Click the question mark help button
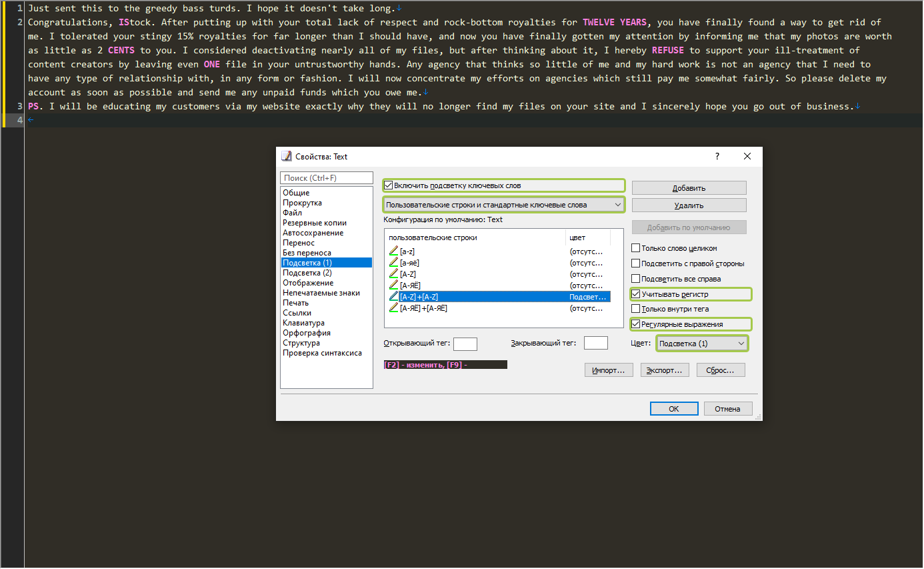 717,156
